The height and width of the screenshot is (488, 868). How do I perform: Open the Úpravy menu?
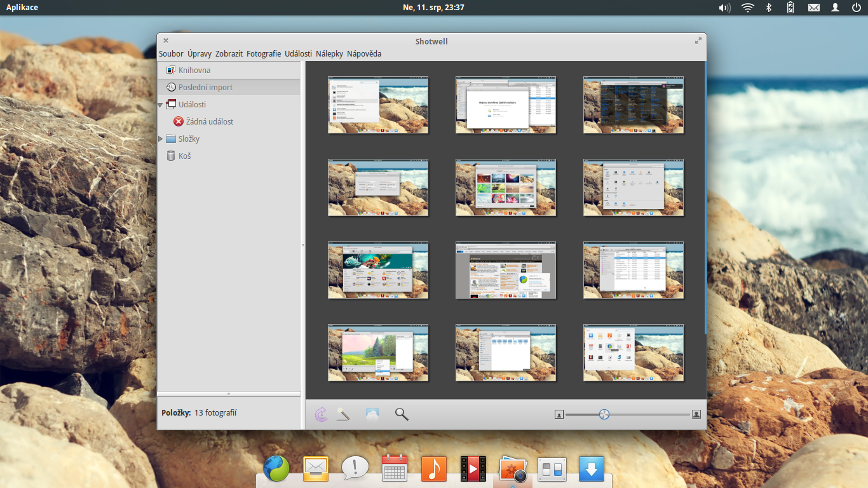click(199, 54)
